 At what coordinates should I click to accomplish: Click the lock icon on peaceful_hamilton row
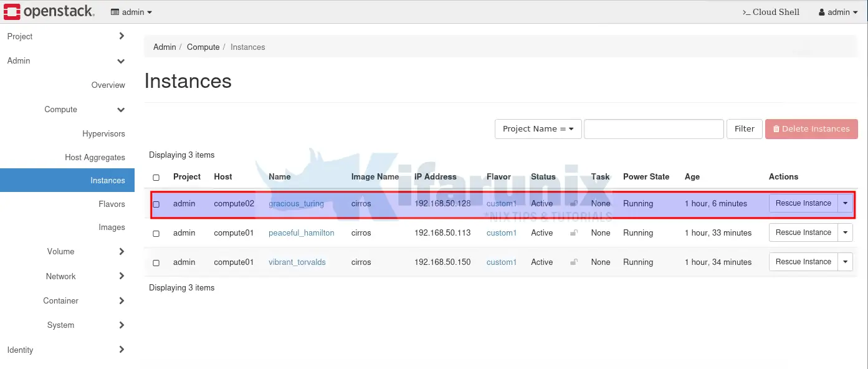click(573, 232)
